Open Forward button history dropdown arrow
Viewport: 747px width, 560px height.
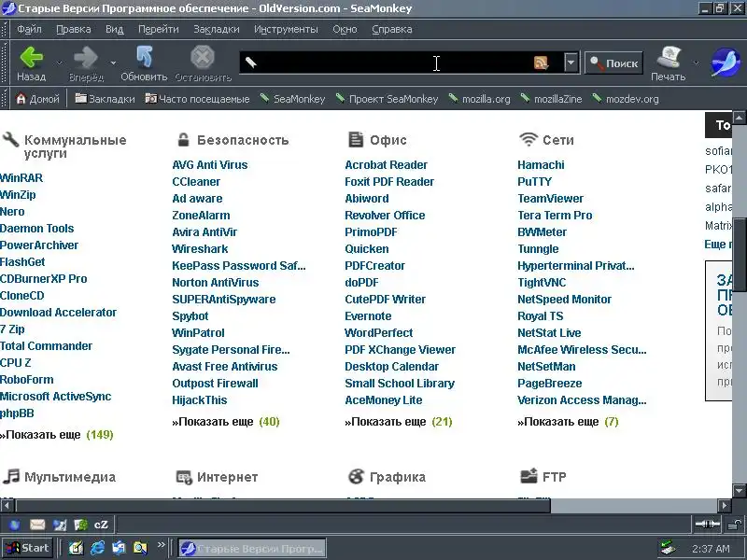pos(113,63)
